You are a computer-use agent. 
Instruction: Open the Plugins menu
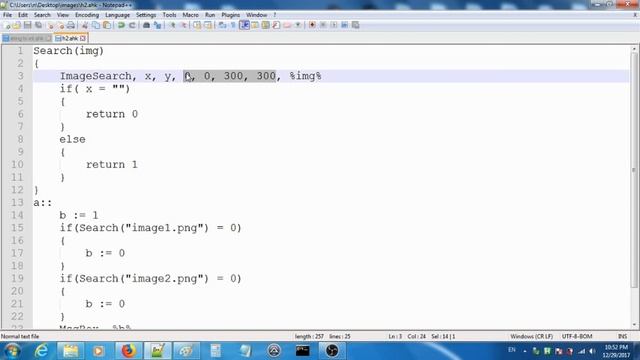[231, 15]
